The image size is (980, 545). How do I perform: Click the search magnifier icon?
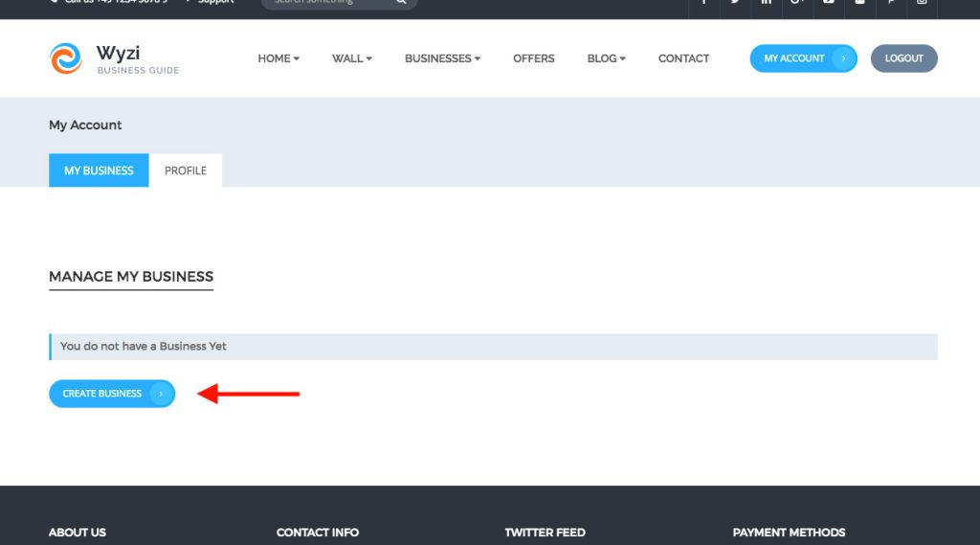402,3
